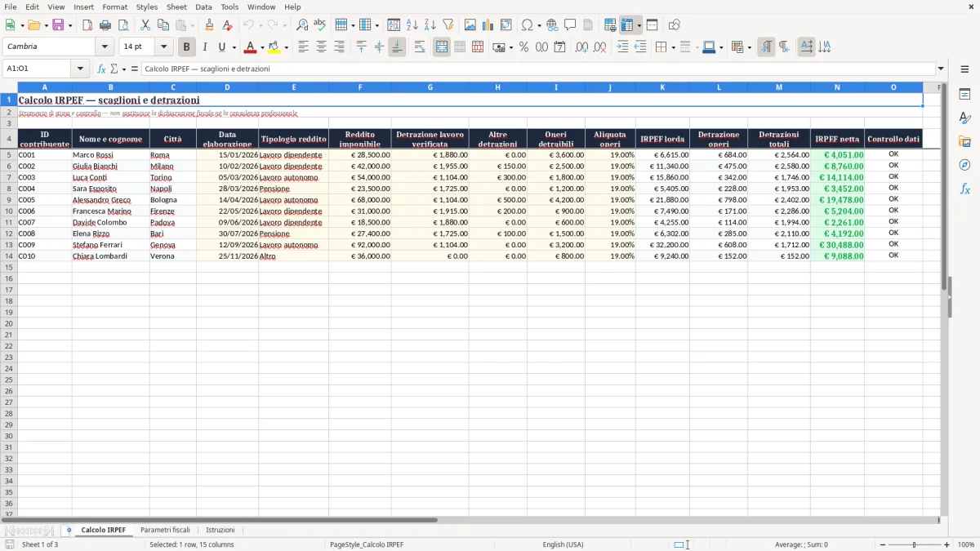Clear direct formatting icon
This screenshot has width=980, height=551.
point(228,25)
